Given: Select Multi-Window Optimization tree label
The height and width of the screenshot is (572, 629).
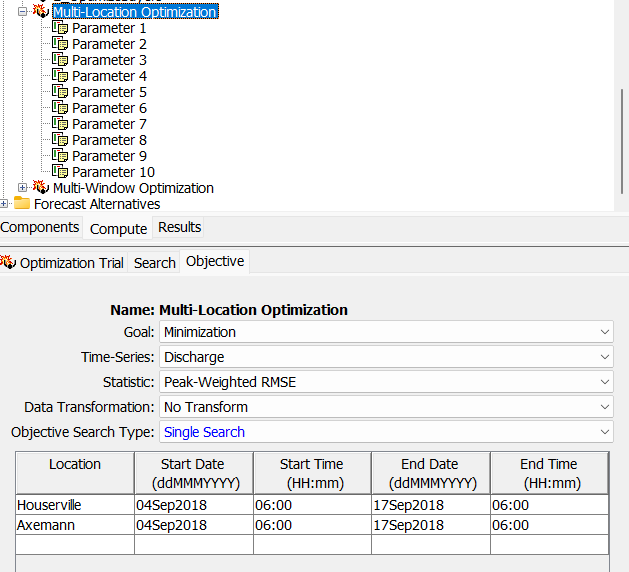Looking at the screenshot, I should [133, 188].
